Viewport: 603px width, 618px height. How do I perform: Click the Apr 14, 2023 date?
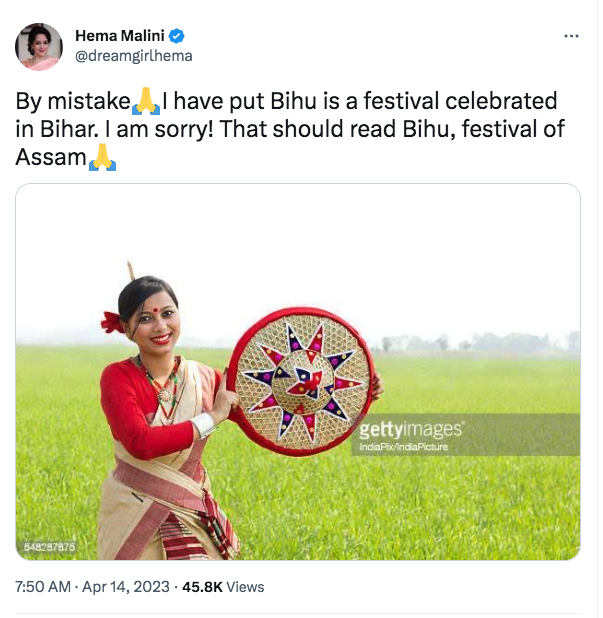126,587
